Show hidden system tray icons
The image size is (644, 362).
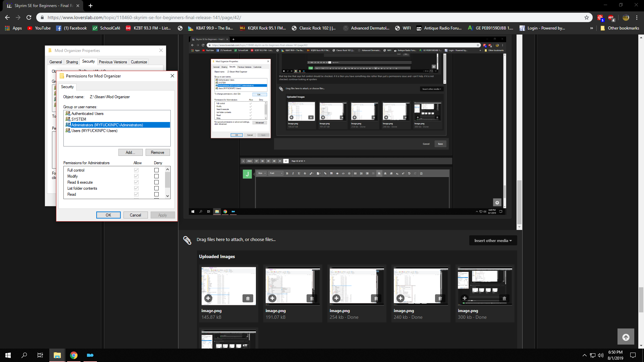click(x=584, y=355)
